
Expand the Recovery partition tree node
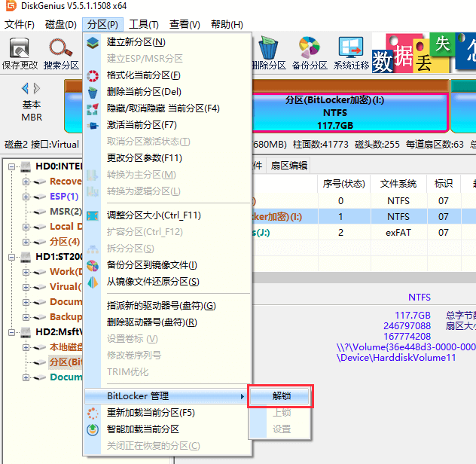tap(26, 182)
